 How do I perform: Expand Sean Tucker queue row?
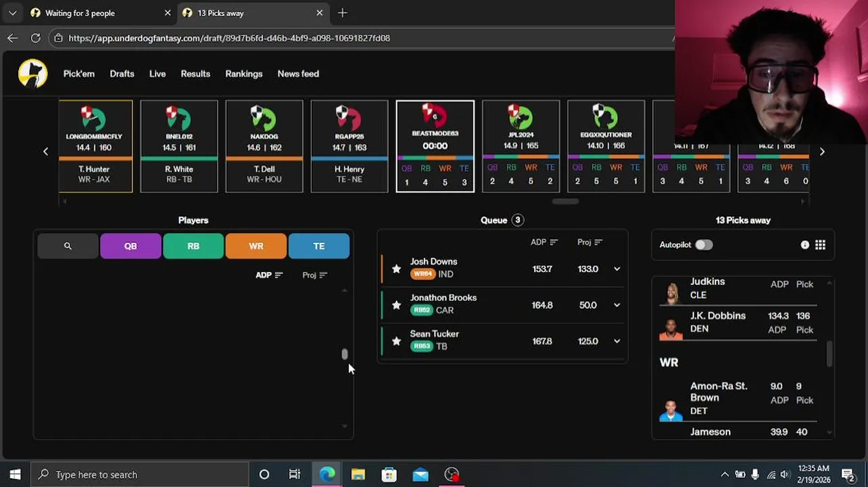click(x=617, y=341)
